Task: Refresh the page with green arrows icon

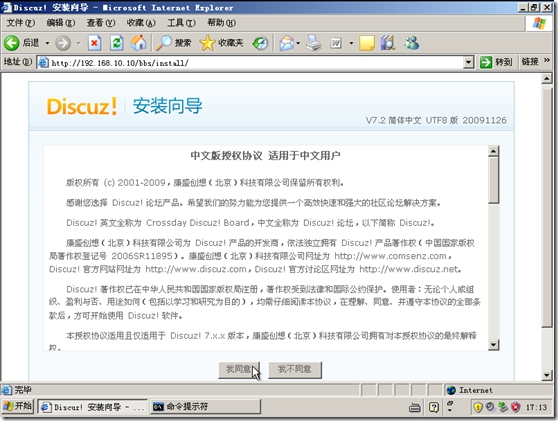Action: (117, 43)
